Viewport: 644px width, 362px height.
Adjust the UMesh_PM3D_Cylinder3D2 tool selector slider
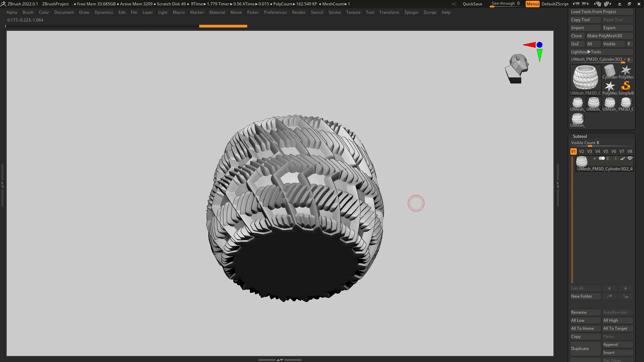598,60
